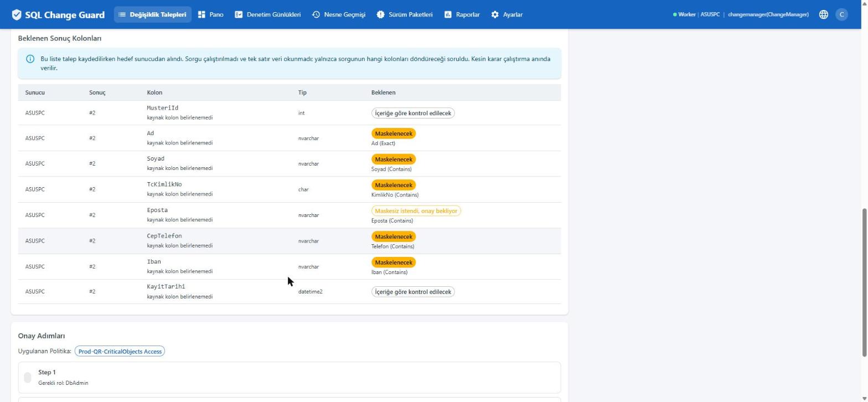
Task: Click the Maskesiz istendi, onay bekliyor badge
Action: 416,211
